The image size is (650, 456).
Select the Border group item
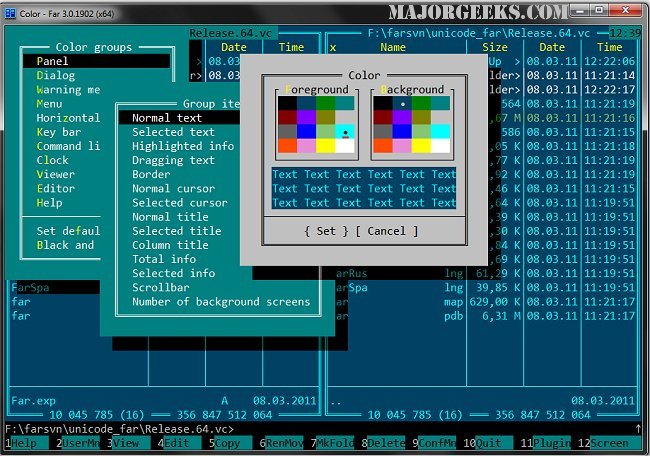click(x=151, y=174)
